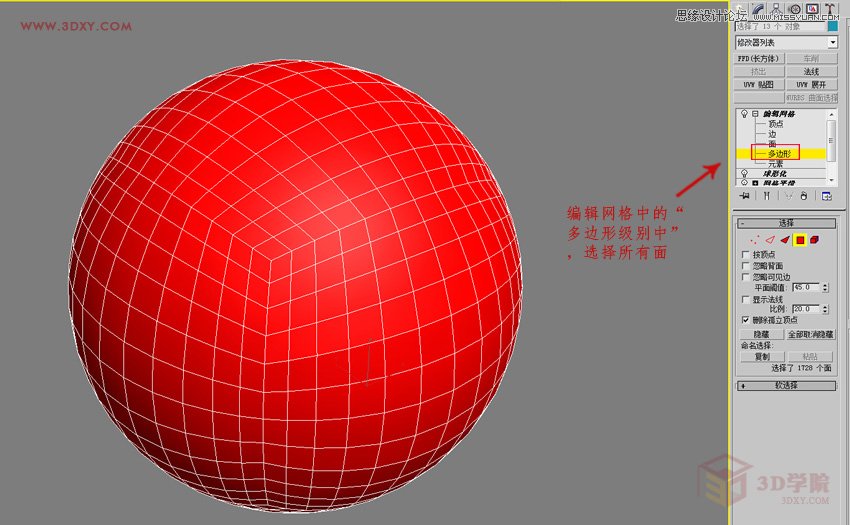
Task: Choose the Vertex selection level icon
Action: click(755, 240)
